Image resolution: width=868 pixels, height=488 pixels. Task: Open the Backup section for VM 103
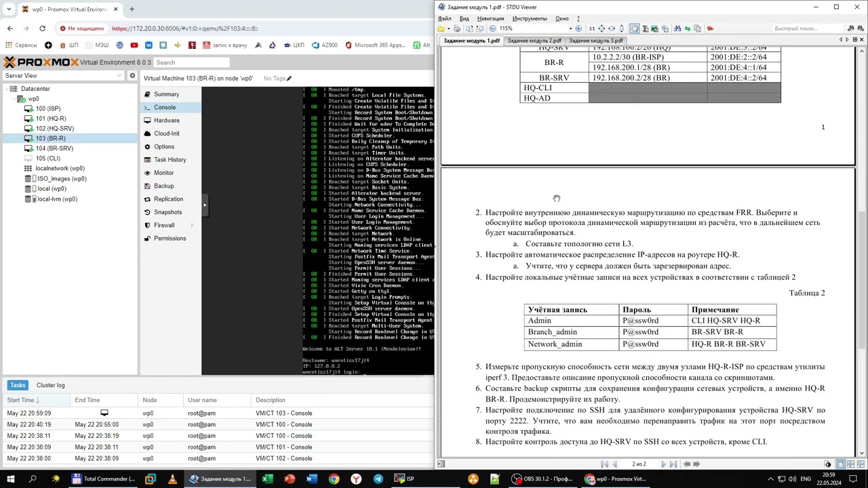171,186
